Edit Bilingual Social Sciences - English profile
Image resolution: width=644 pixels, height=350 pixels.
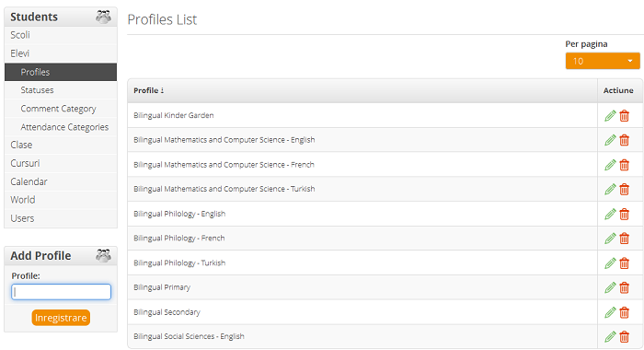tap(610, 336)
